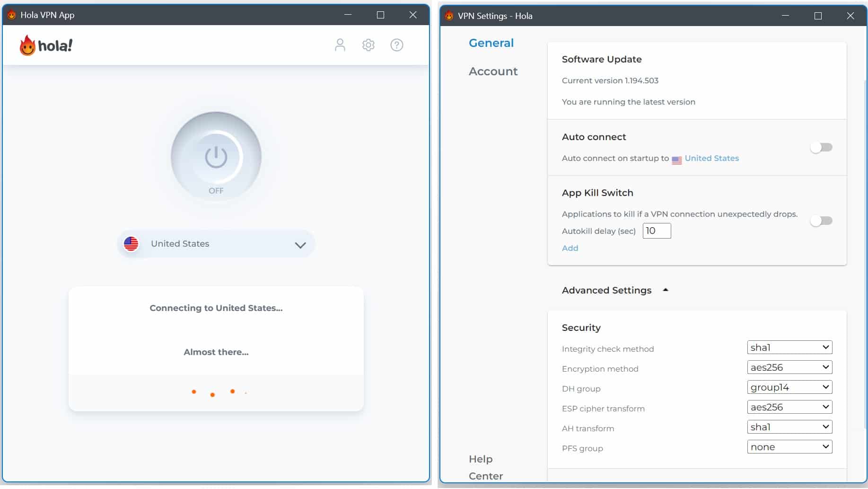Click the Current version 1.194.503 text
The width and height of the screenshot is (868, 489).
(x=610, y=80)
